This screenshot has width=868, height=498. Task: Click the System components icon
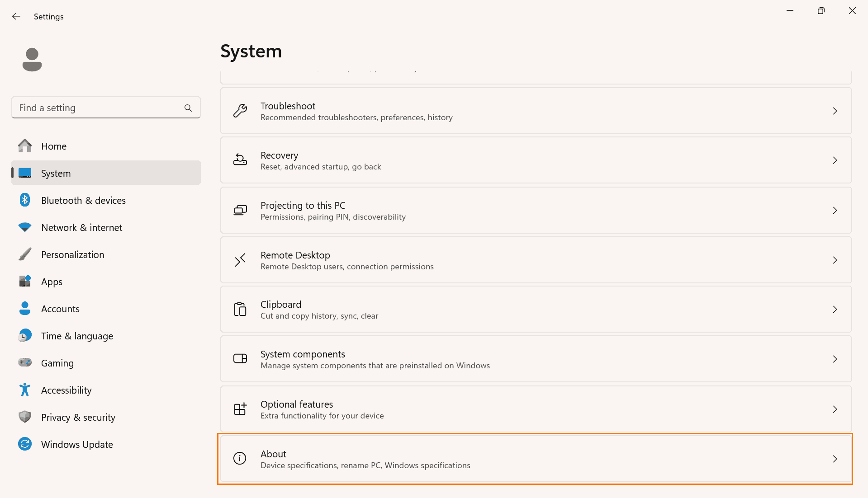[240, 359]
